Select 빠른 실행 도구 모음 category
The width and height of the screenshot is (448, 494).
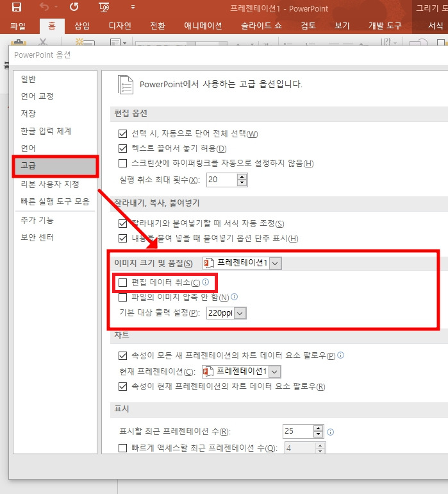tap(55, 201)
